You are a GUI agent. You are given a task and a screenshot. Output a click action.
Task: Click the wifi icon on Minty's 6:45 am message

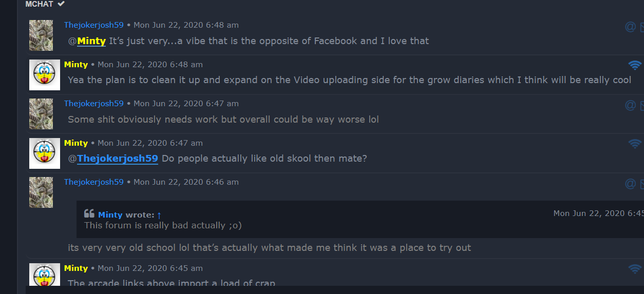635,269
